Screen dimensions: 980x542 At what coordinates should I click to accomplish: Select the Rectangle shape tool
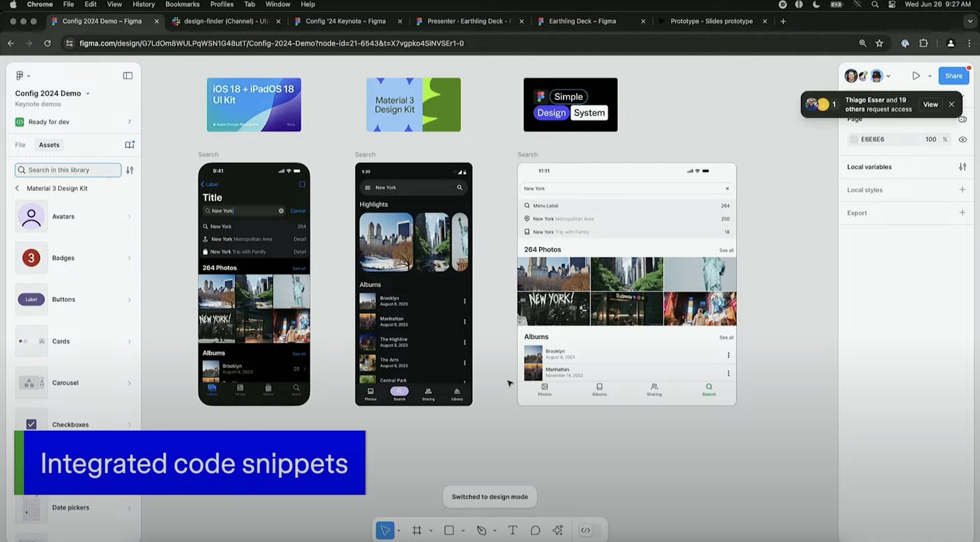449,530
